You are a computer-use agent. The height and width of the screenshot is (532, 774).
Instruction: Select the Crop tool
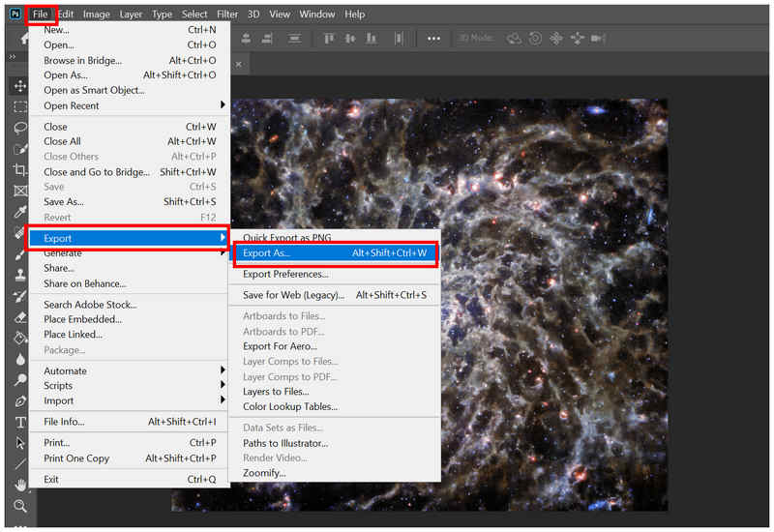19,170
